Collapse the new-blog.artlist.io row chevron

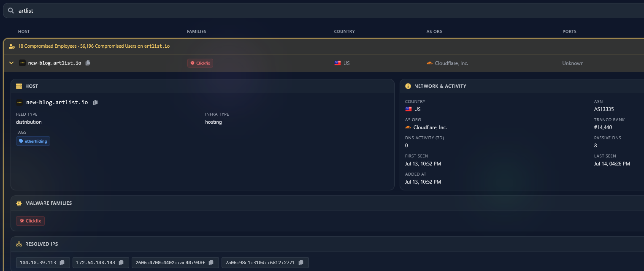tap(11, 63)
